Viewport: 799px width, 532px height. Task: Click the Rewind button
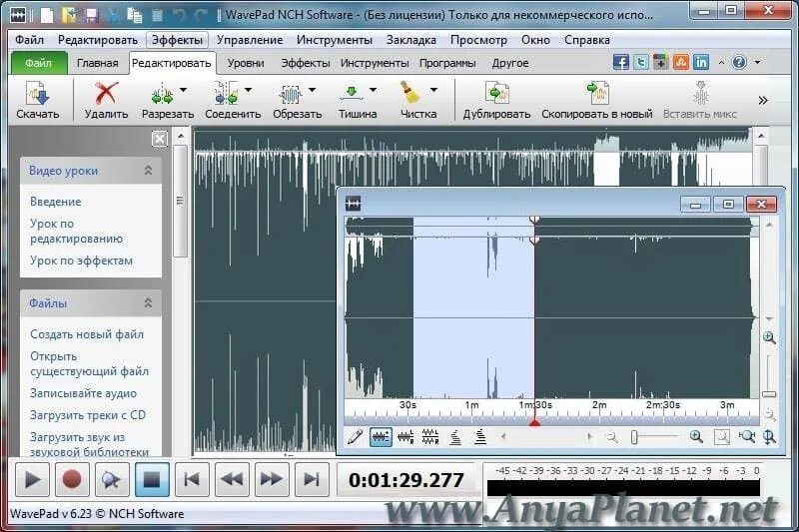click(x=232, y=479)
